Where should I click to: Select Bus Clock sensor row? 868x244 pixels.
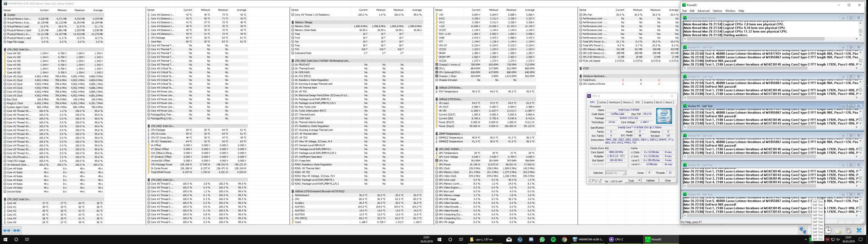tap(54, 99)
